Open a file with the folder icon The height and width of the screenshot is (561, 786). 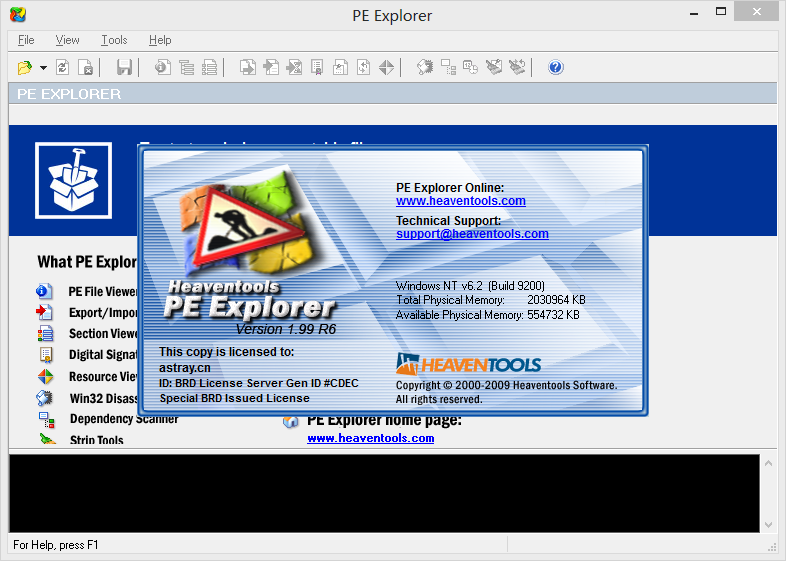pyautogui.click(x=25, y=67)
